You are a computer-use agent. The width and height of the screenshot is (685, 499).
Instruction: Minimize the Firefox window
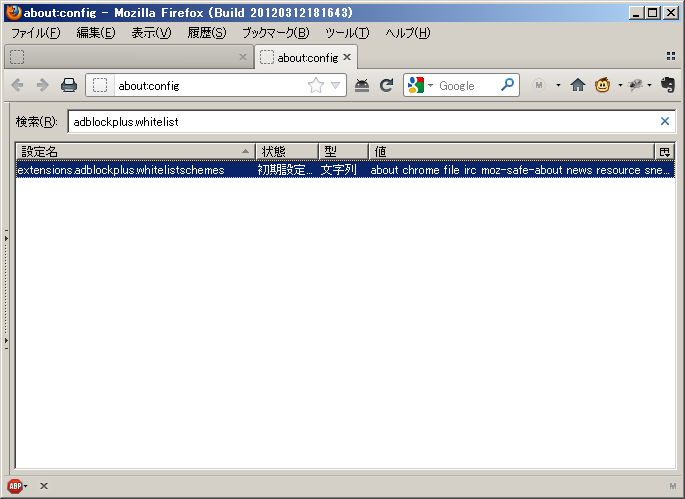636,13
